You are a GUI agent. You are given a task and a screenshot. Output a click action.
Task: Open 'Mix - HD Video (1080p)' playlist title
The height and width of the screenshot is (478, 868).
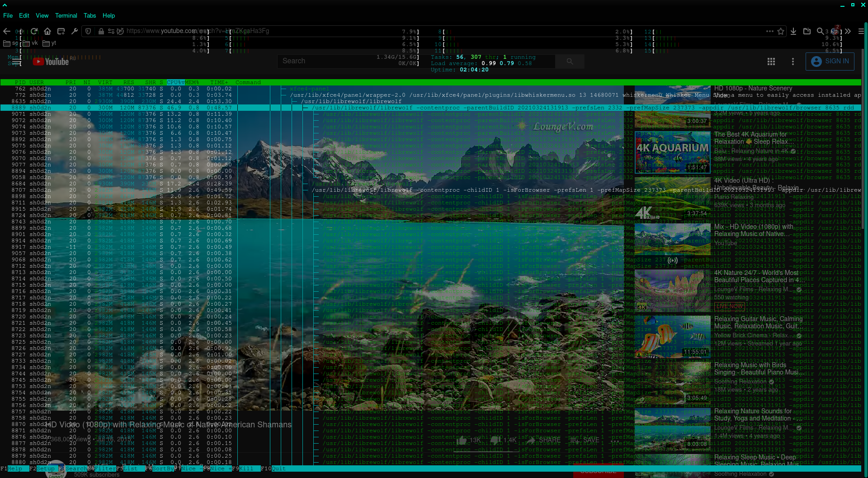[754, 230]
